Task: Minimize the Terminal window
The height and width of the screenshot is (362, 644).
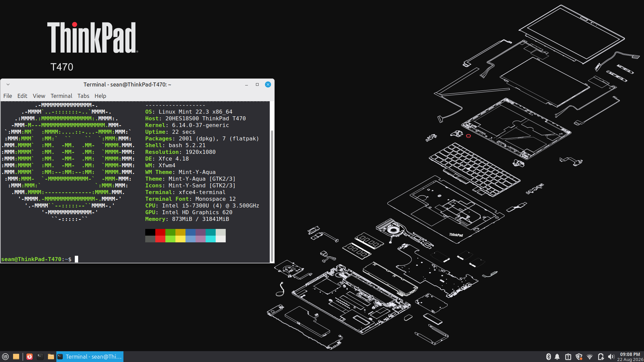Action: pyautogui.click(x=247, y=84)
